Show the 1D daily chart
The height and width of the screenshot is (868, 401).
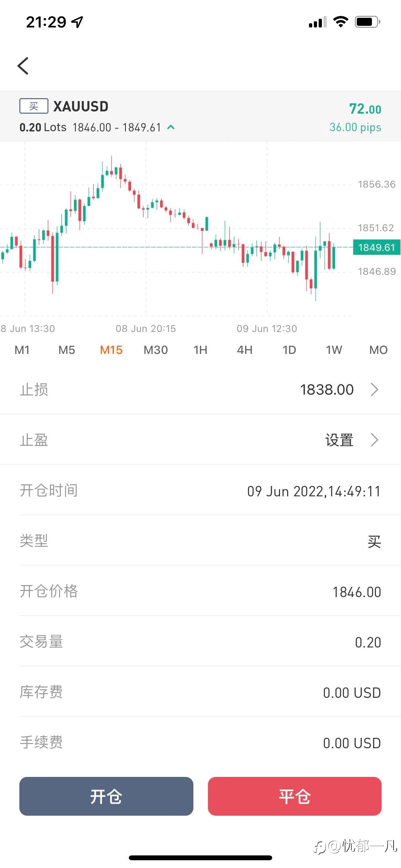tap(289, 350)
